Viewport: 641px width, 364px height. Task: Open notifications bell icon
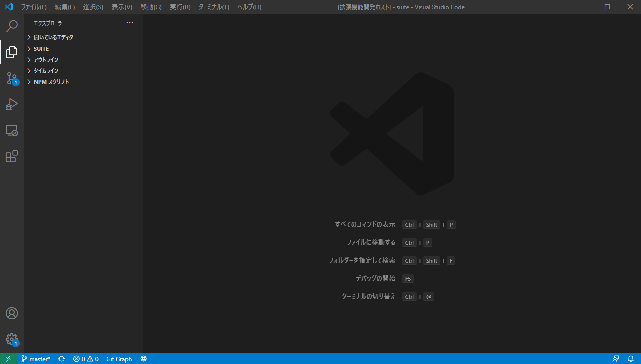pos(631,359)
